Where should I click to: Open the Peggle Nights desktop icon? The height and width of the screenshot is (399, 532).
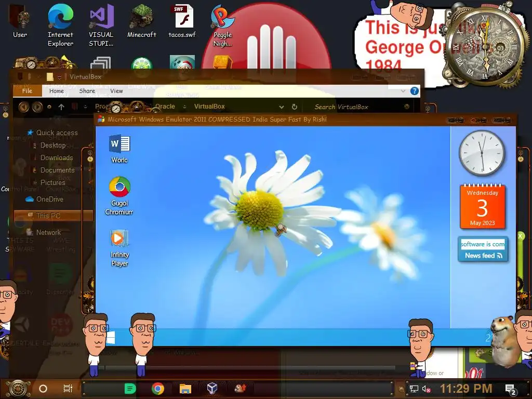pyautogui.click(x=222, y=25)
